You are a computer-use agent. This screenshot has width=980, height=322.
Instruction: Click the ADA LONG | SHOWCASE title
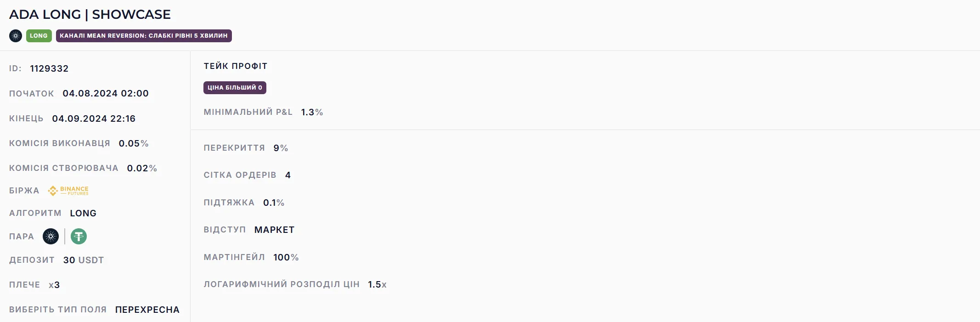click(x=90, y=14)
